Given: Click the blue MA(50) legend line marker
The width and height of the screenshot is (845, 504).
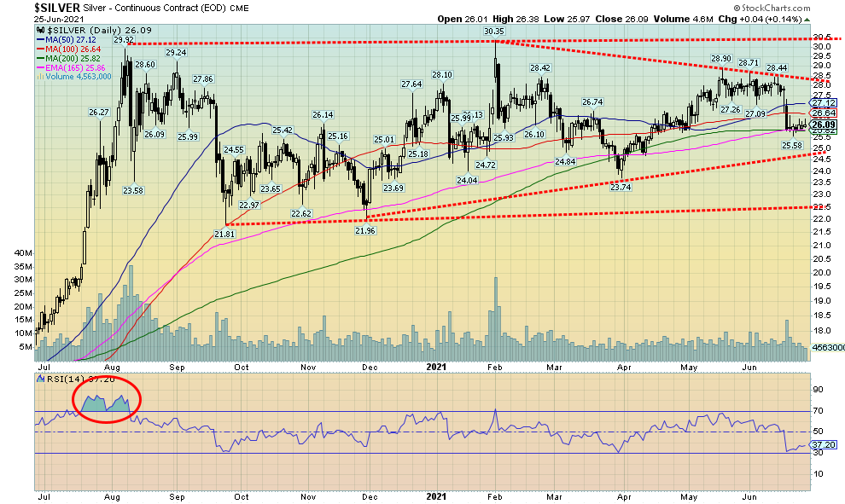Looking at the screenshot, I should tap(42, 39).
